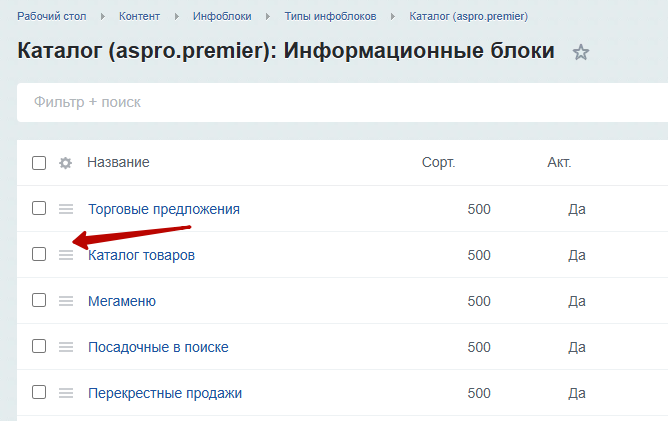Check the Торговые предложения row checkbox
The image size is (668, 421).
(39, 208)
